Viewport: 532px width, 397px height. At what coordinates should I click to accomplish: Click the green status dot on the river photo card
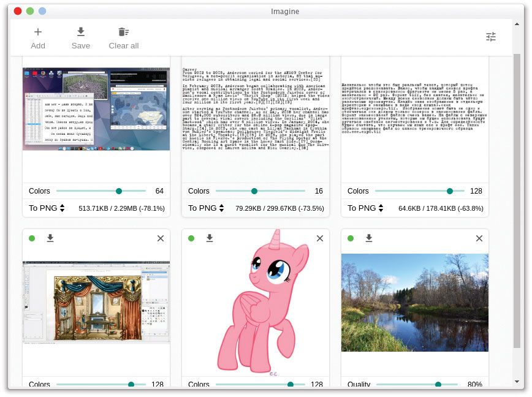[351, 238]
